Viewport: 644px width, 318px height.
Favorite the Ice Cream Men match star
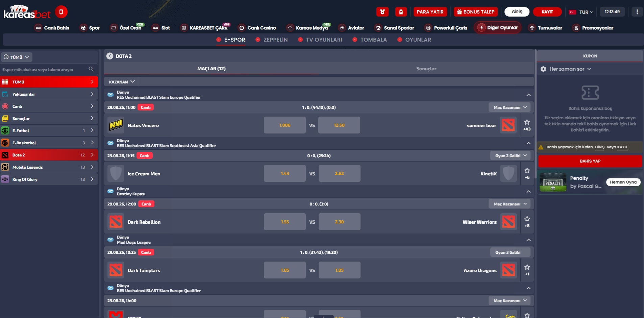[527, 171]
